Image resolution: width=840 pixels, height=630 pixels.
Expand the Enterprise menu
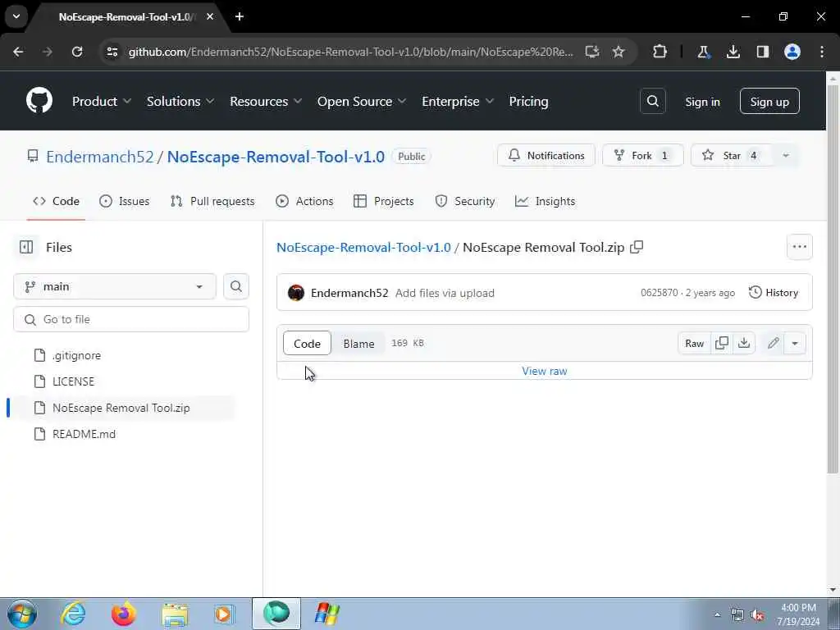click(x=458, y=101)
